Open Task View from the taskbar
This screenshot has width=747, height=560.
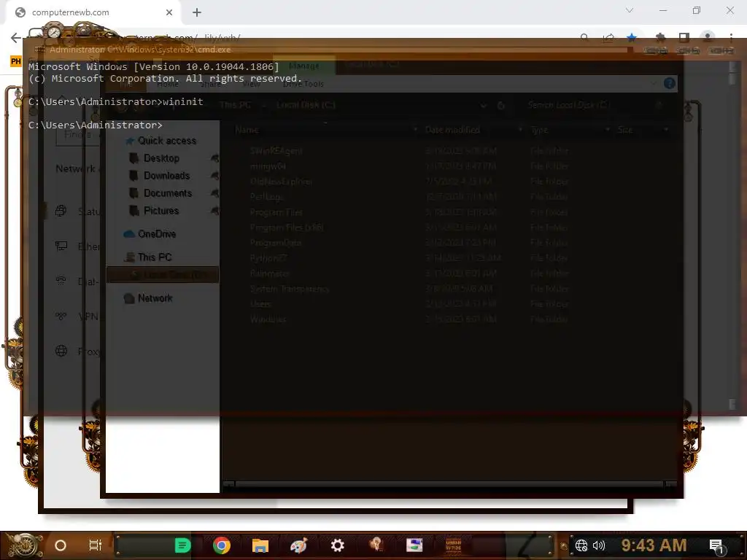pos(96,545)
